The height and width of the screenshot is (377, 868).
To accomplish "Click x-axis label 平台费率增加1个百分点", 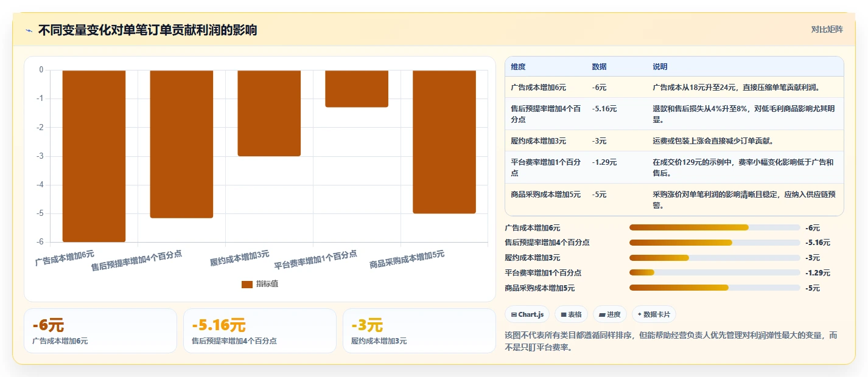I will pyautogui.click(x=315, y=260).
